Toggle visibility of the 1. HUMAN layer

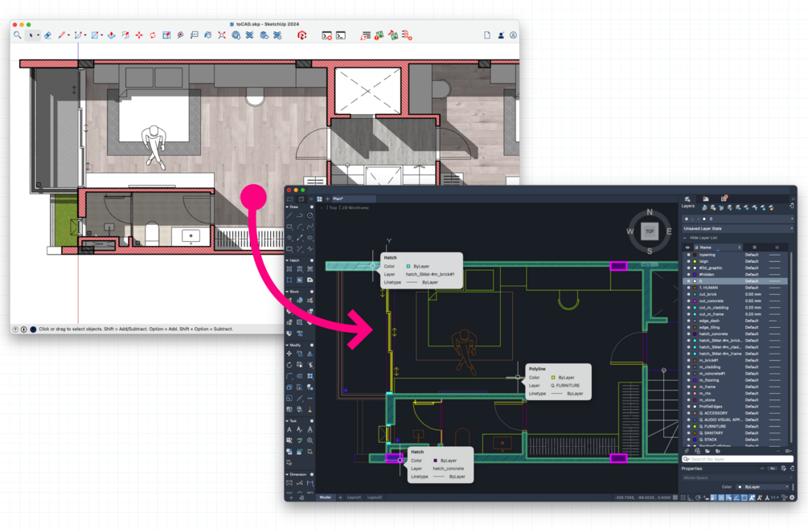pos(688,288)
